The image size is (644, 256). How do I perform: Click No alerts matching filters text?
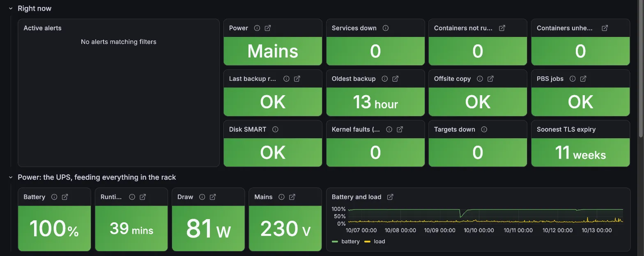[x=119, y=42]
